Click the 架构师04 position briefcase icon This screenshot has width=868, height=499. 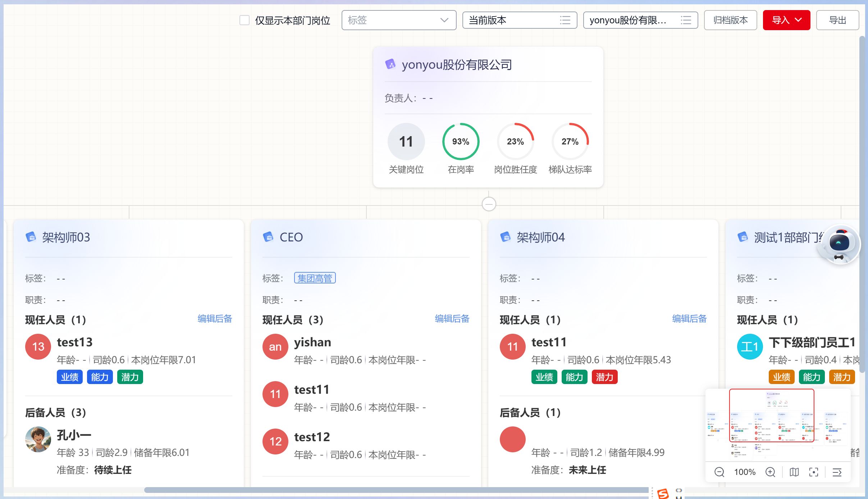[505, 237]
